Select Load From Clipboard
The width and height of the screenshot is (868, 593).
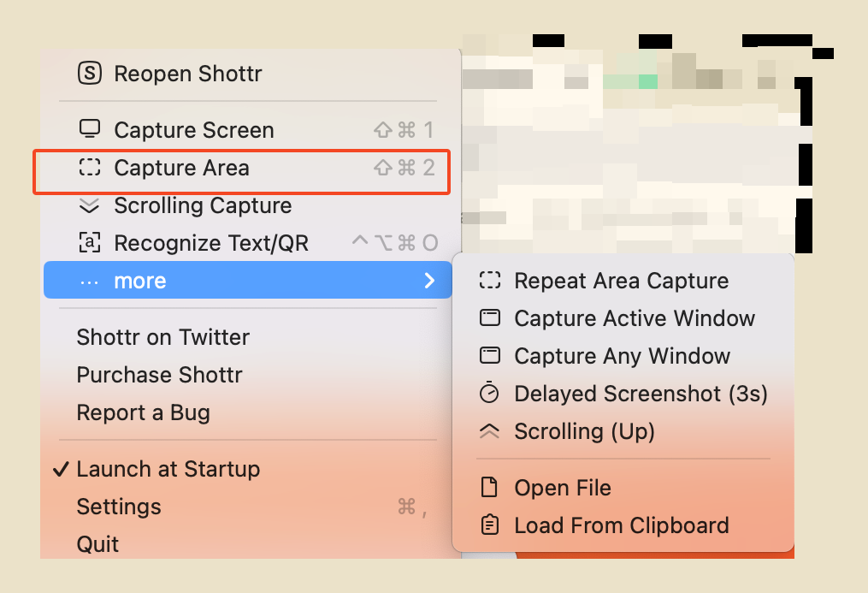[623, 525]
